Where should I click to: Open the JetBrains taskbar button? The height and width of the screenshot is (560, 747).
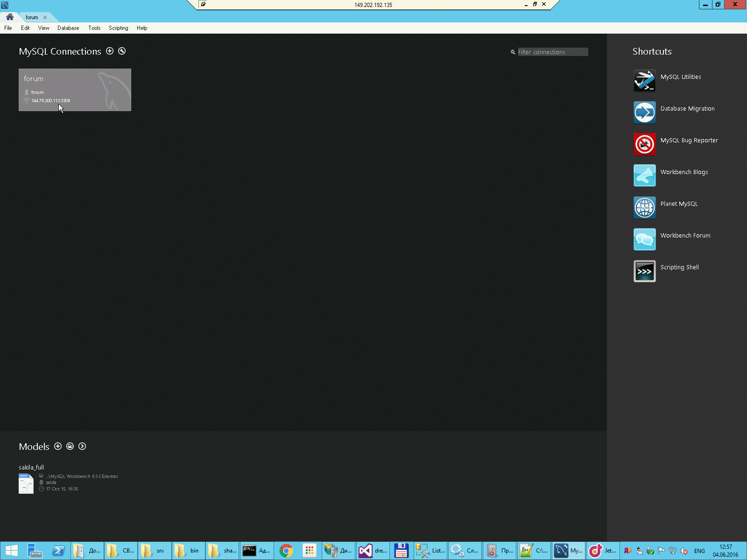602,551
